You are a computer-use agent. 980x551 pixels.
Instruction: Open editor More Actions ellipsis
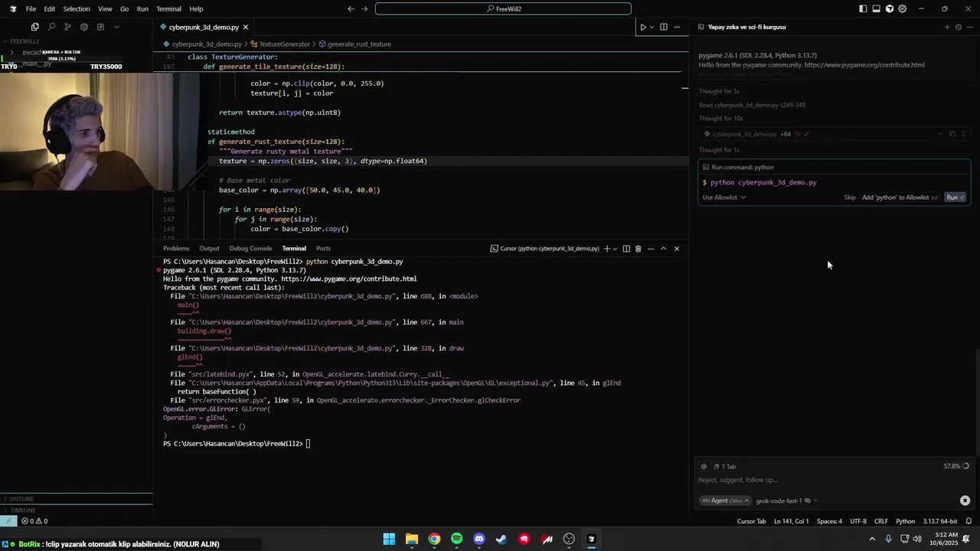[x=676, y=27]
